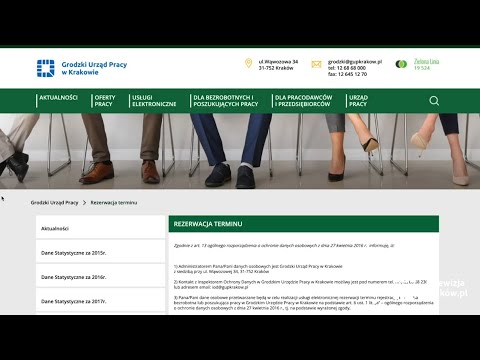This screenshot has height=360, width=480.
Task: Click the location pin icon
Action: pos(248,63)
